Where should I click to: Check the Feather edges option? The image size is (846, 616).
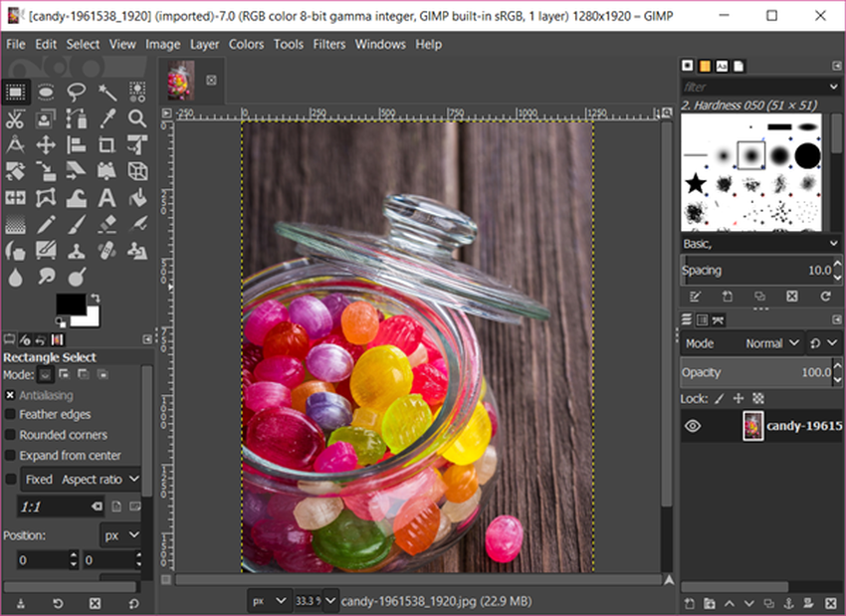click(x=11, y=414)
